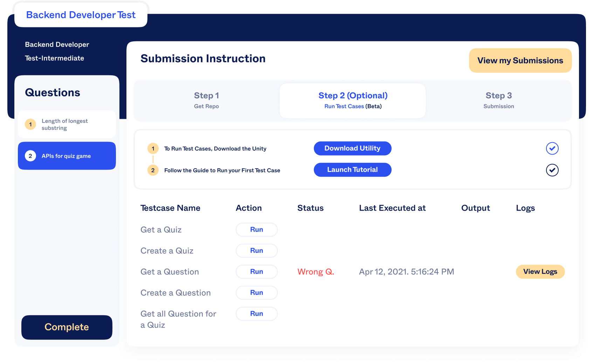Run the Create a Quiz test case
The height and width of the screenshot is (364, 593).
[x=256, y=250]
